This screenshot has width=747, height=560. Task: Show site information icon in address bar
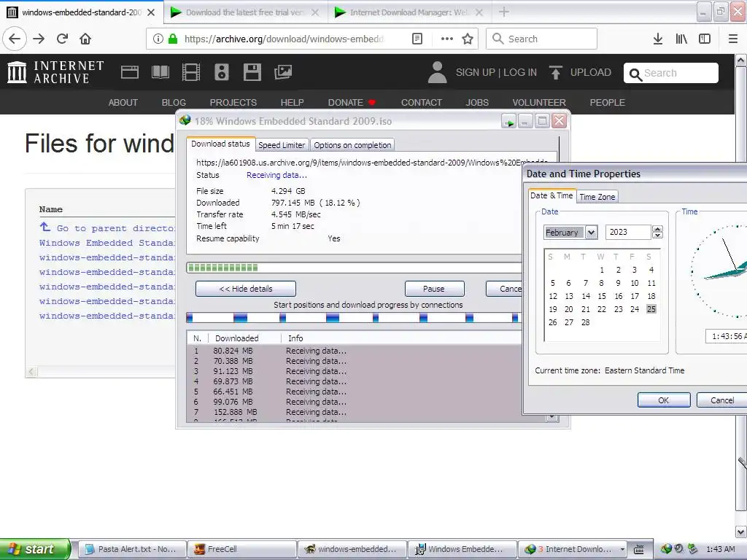coord(158,39)
